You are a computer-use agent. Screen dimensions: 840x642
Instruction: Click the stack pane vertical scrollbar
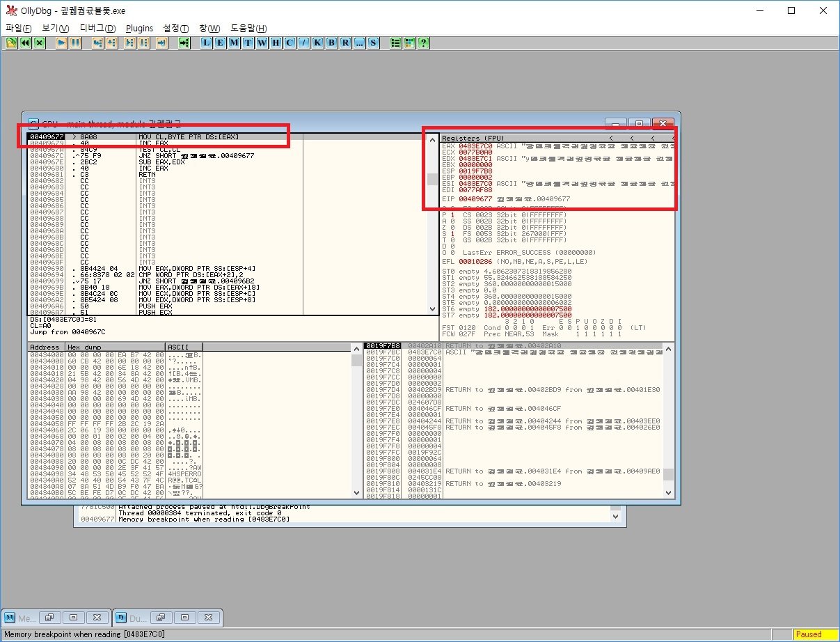coord(668,421)
